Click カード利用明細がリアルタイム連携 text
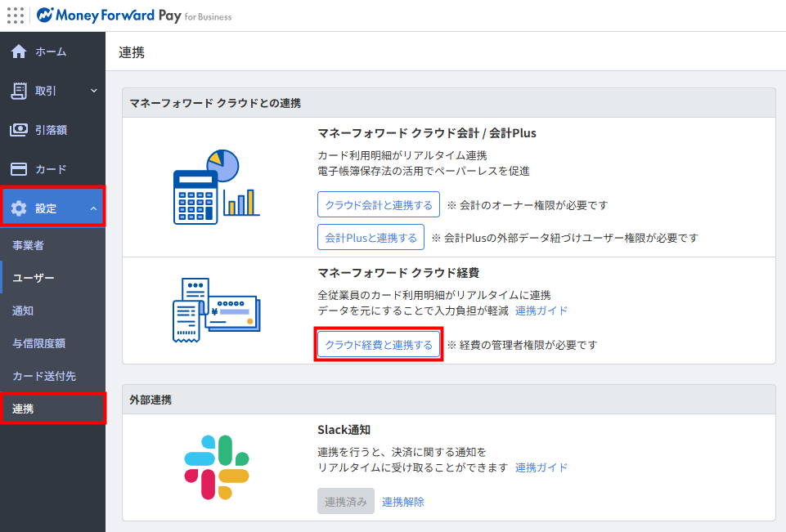The image size is (786, 532). [x=402, y=155]
